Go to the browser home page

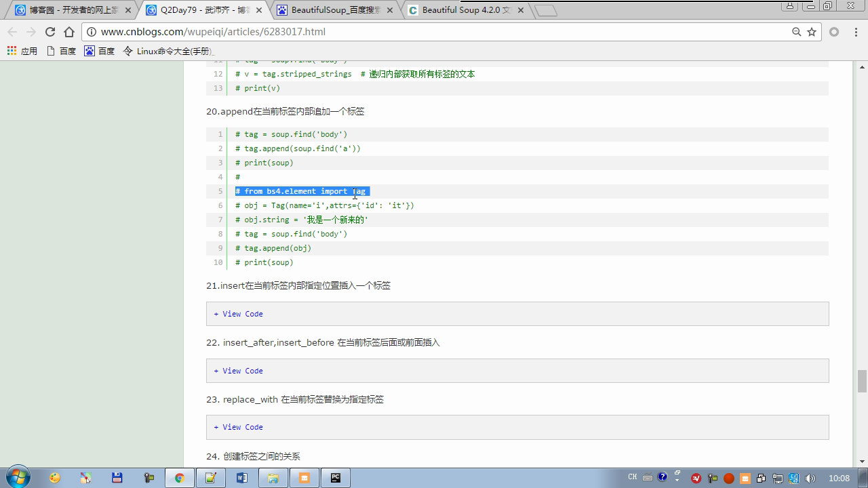pos(68,32)
